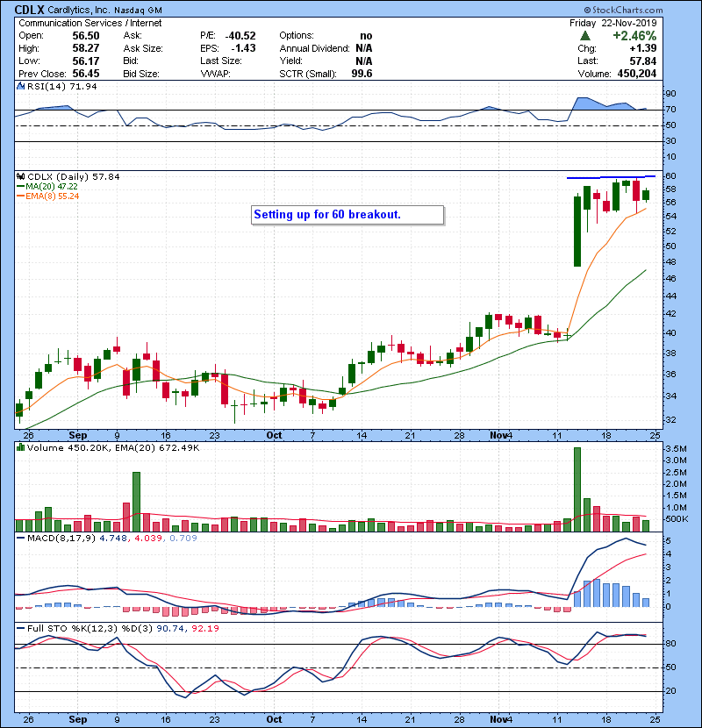Click the candlestick icon beside CDLX (Daily)
Viewport: 702px width, 728px height.
[x=21, y=176]
